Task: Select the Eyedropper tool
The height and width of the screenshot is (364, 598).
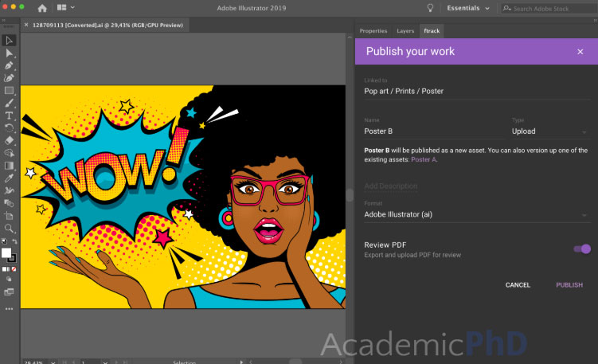Action: (x=9, y=178)
